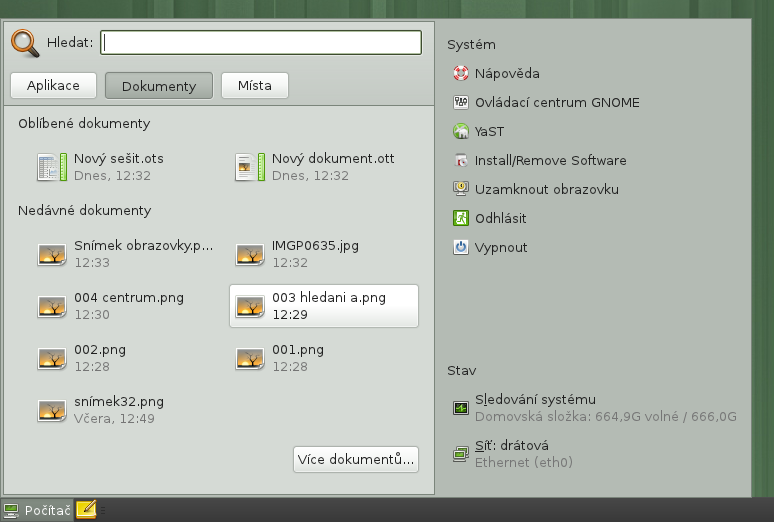Open the Místa tab
Screen dimensions: 774x522
pyautogui.click(x=255, y=85)
